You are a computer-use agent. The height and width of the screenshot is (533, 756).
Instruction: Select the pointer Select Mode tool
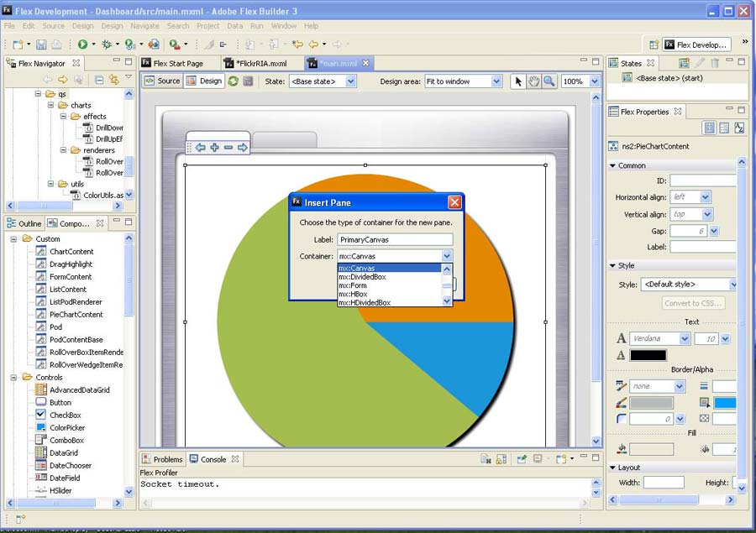point(518,81)
